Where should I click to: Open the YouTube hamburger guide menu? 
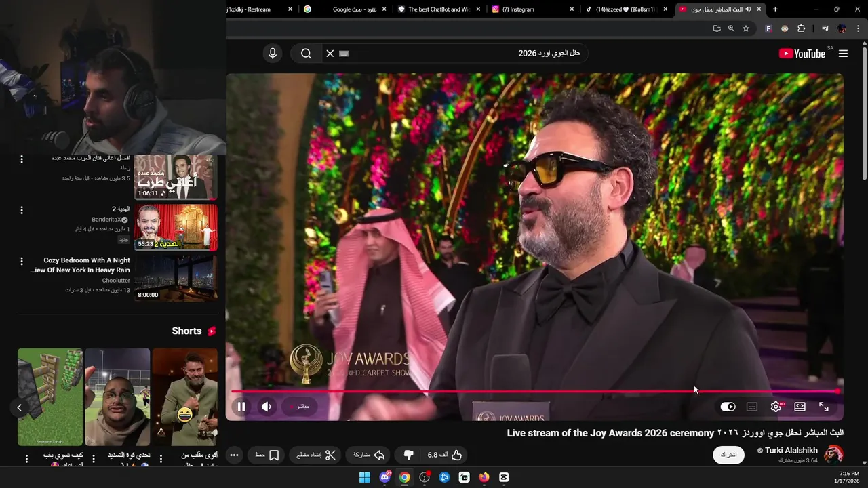(843, 54)
